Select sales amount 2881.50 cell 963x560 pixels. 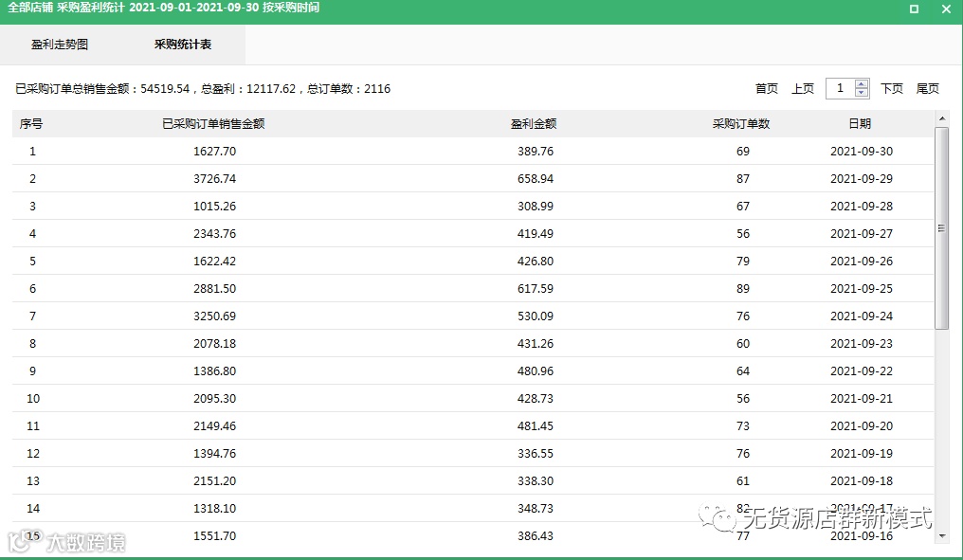(x=214, y=289)
